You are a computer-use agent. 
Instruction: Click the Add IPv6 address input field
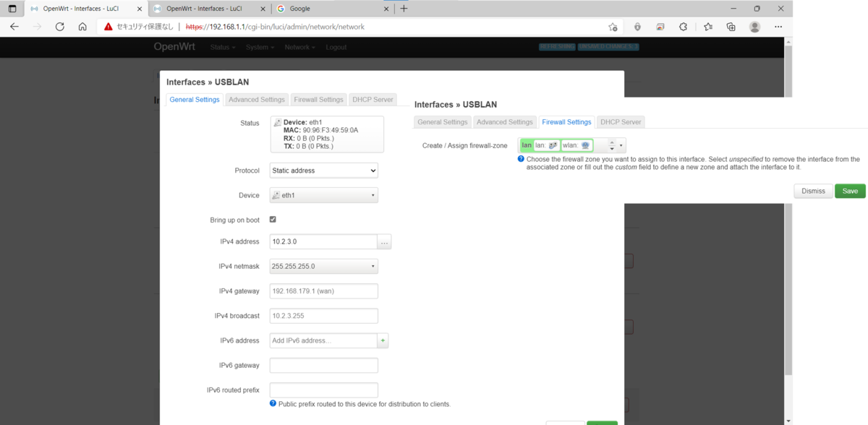[323, 340]
